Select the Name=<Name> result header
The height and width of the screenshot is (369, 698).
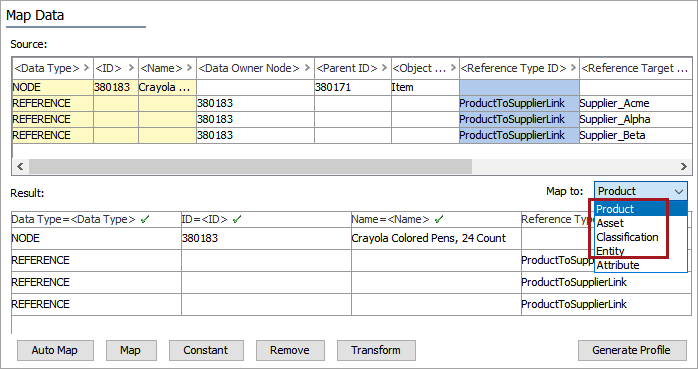coord(436,219)
